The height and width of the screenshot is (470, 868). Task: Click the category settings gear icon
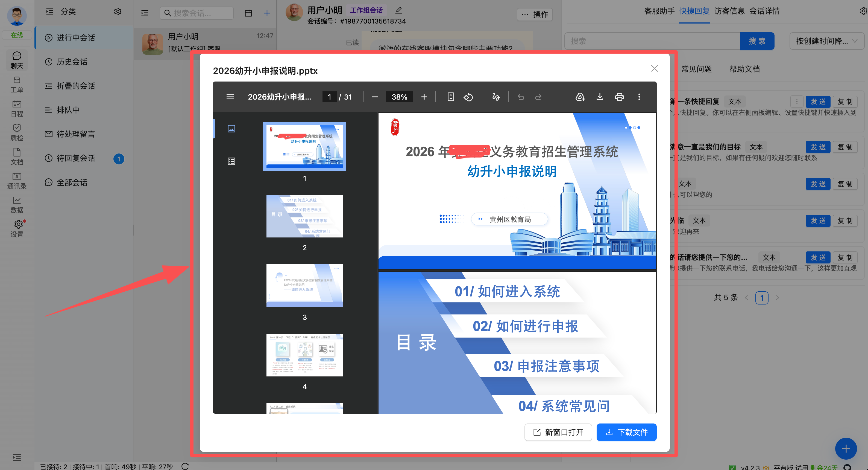(x=118, y=11)
